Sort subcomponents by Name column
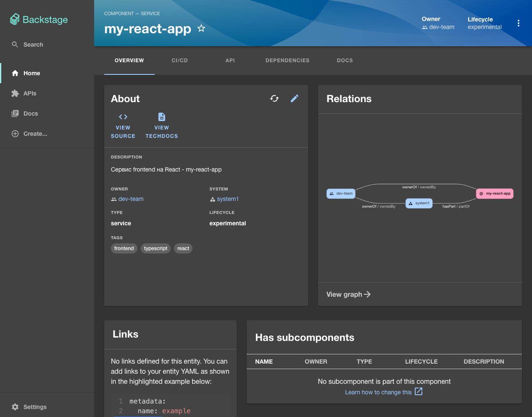Viewport: 532px width, 417px height. pyautogui.click(x=264, y=362)
